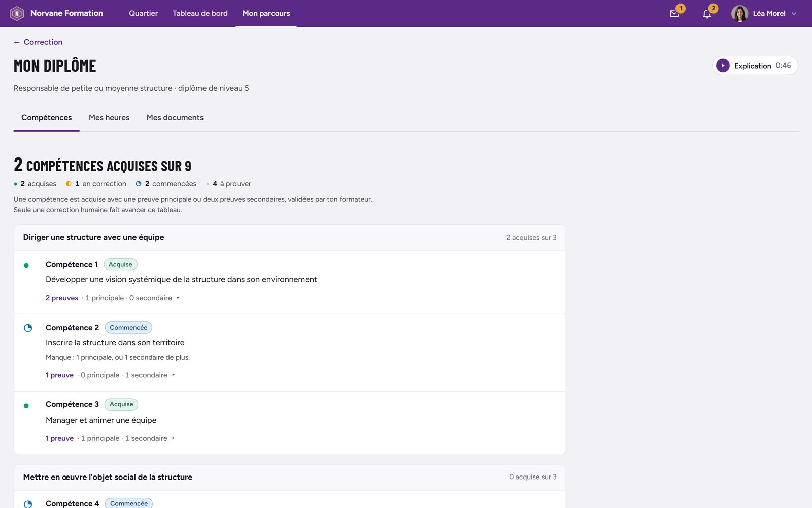Click the Commencée badge on Compétence 4

pyautogui.click(x=129, y=503)
